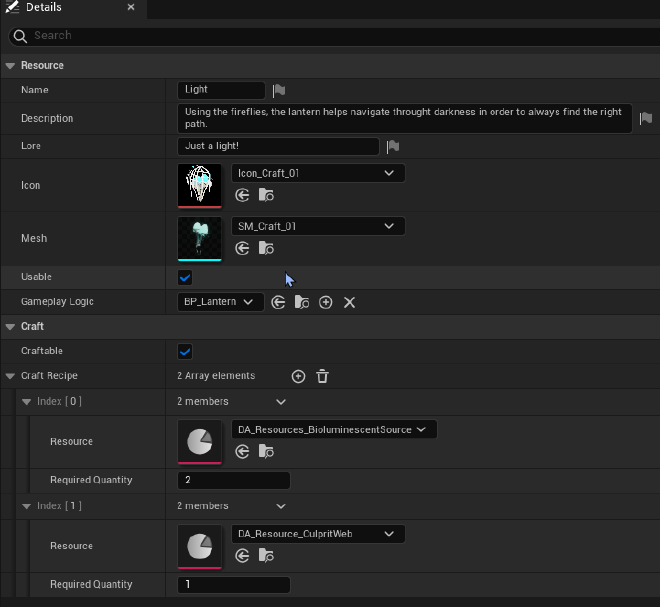Open DA_Resources_BioluminescentSource asset dropdown

(334, 430)
